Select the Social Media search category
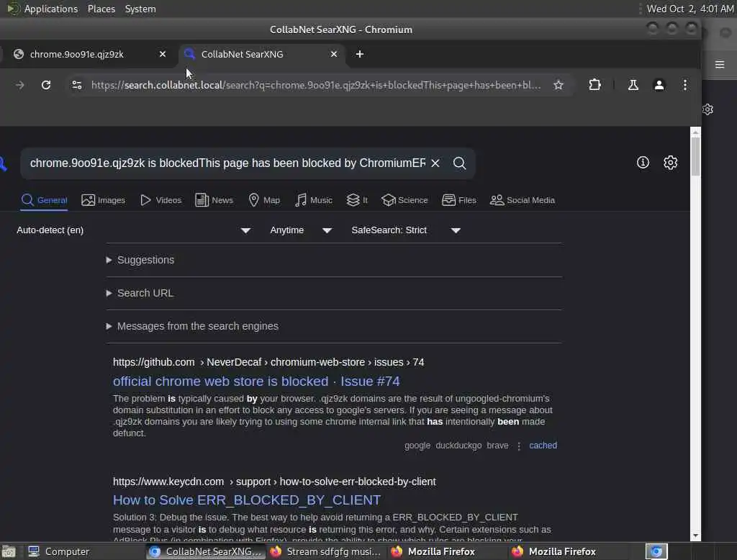The image size is (737, 560). coord(523,200)
